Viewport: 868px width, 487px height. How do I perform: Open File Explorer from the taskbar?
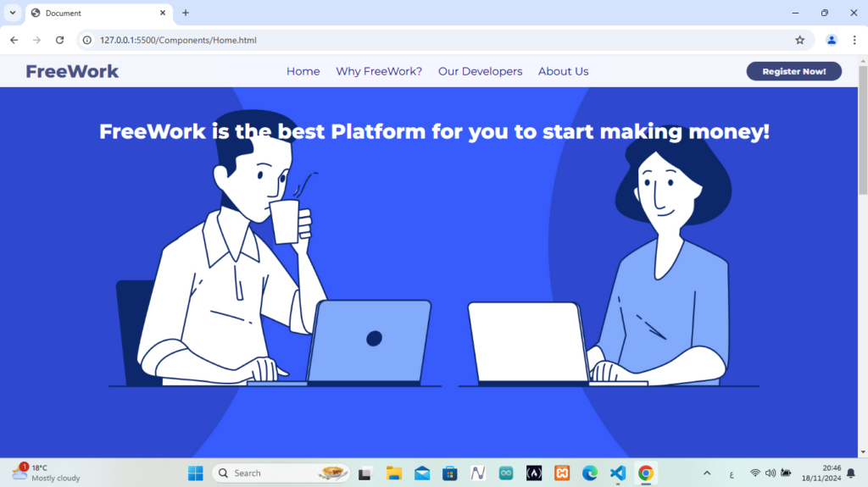tap(393, 473)
